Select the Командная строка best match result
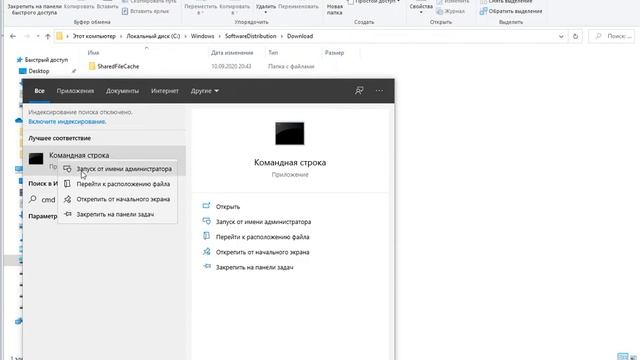 (x=104, y=160)
